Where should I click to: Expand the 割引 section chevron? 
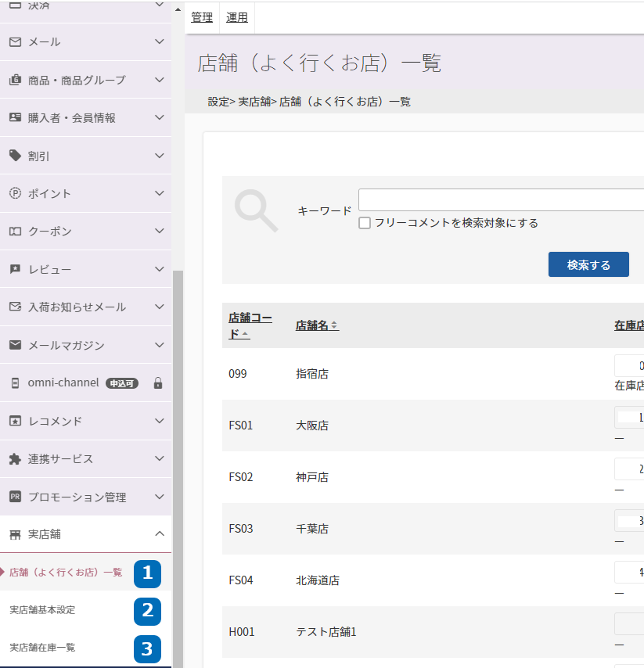(x=160, y=156)
